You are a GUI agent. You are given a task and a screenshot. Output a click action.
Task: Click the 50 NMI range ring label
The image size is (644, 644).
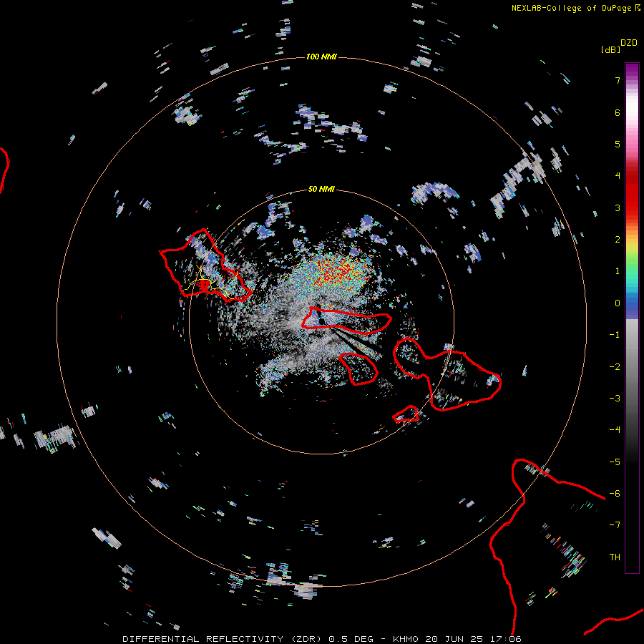321,190
